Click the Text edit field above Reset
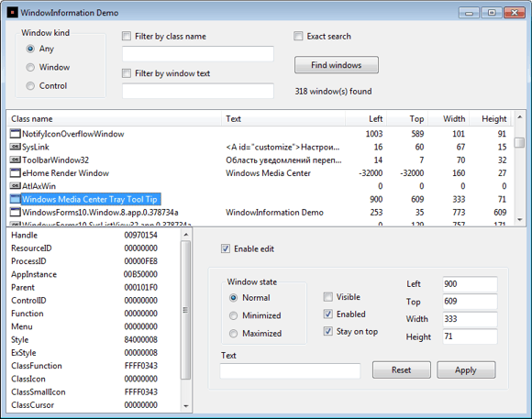Viewport: 532px width, 419px height. 290,370
